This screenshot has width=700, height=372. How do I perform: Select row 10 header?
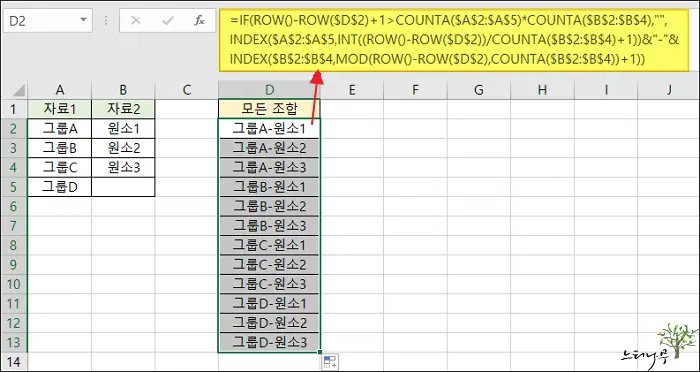tap(14, 284)
